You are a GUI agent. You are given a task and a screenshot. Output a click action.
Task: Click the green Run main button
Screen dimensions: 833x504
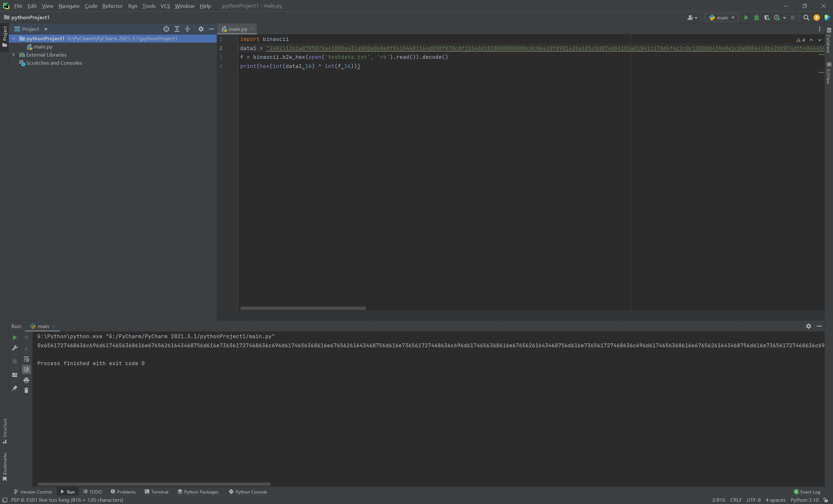746,18
